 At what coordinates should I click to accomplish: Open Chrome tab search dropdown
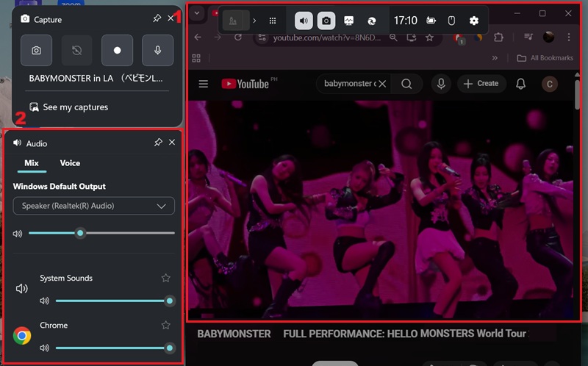pyautogui.click(x=197, y=13)
